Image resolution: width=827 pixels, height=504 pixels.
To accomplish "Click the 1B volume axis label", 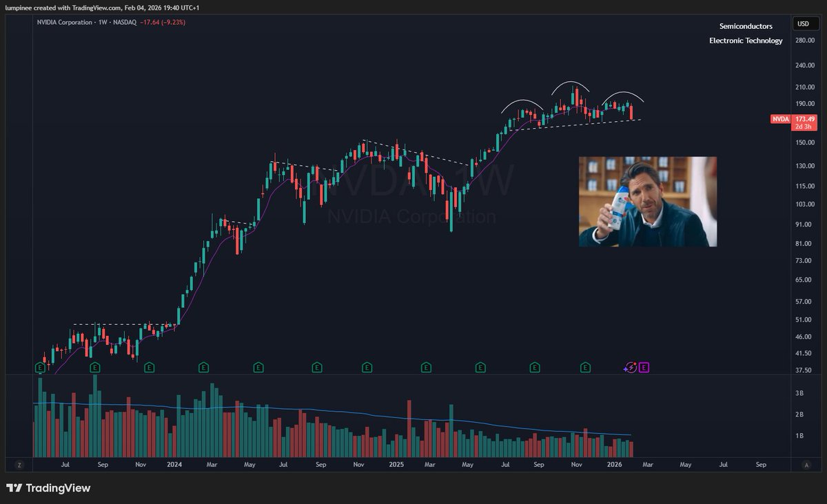I will click(x=799, y=436).
